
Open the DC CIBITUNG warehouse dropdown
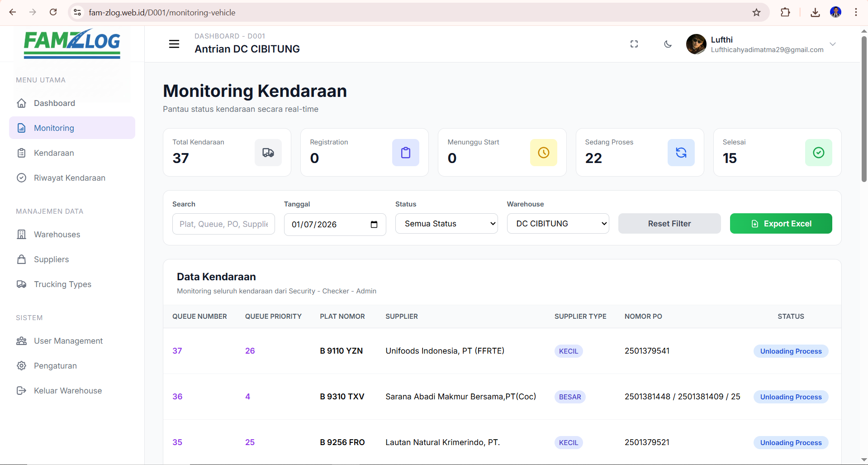coord(558,223)
